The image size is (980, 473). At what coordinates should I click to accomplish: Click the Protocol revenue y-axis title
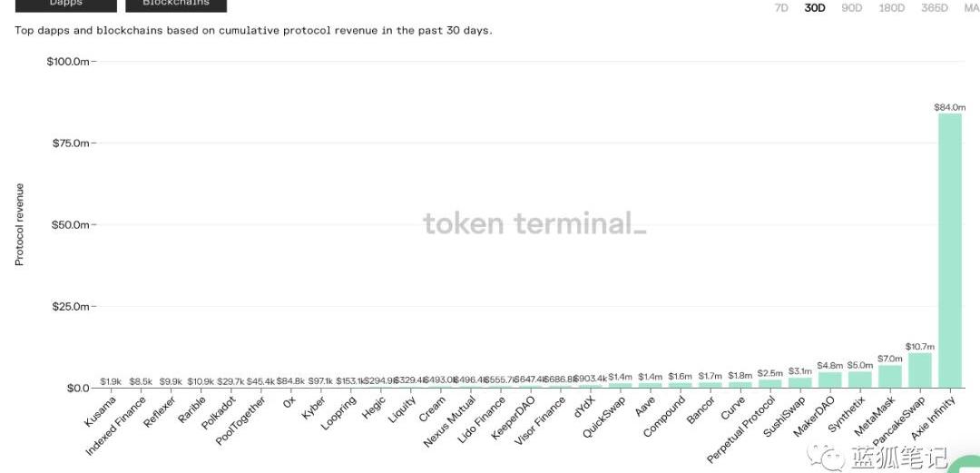(x=20, y=224)
